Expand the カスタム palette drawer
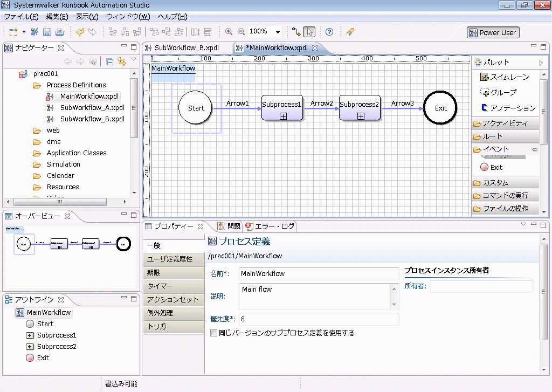This screenshot has height=392, width=552. [x=505, y=183]
